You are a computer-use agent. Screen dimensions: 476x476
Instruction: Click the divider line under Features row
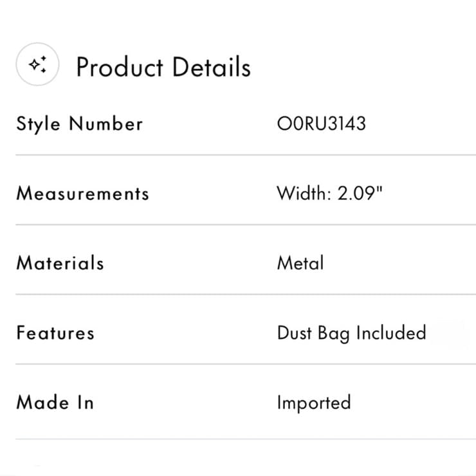click(x=246, y=363)
